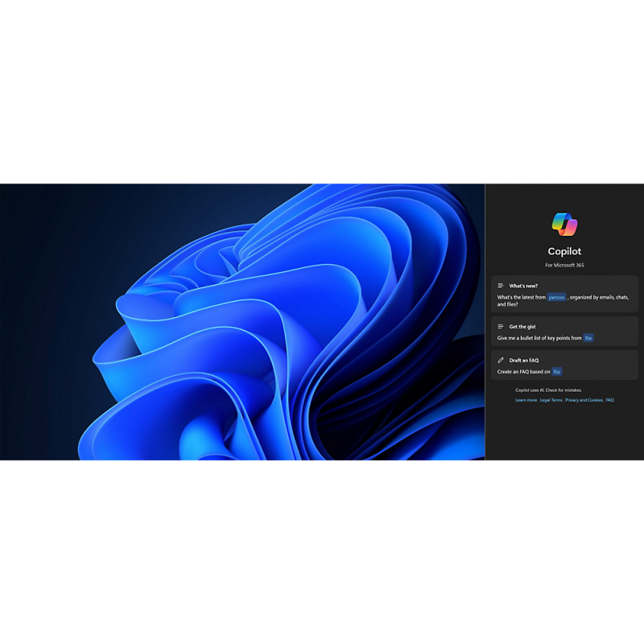Click the list icon beside What's new?
This screenshot has width=644, height=644.
coord(501,286)
